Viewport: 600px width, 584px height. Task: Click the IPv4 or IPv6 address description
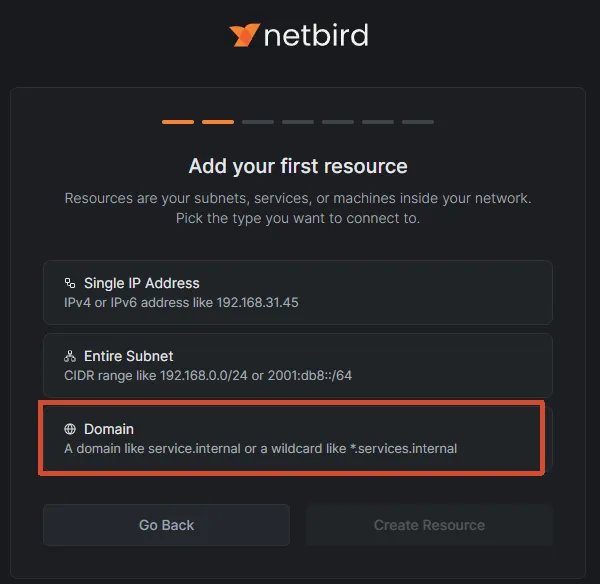[181, 303]
